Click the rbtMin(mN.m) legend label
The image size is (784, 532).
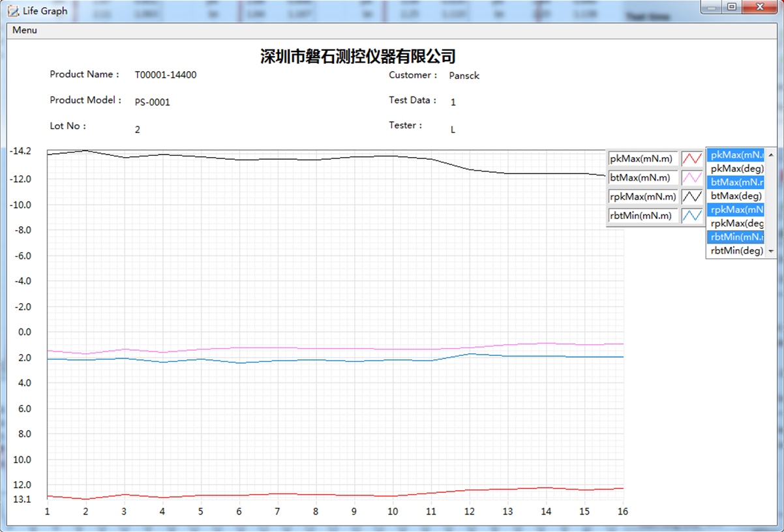point(642,216)
